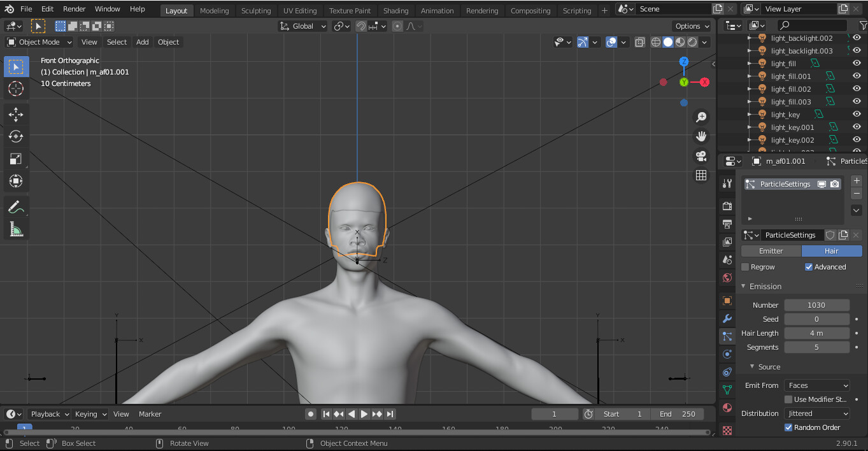
Task: Select the Annotate tool
Action: (16, 206)
